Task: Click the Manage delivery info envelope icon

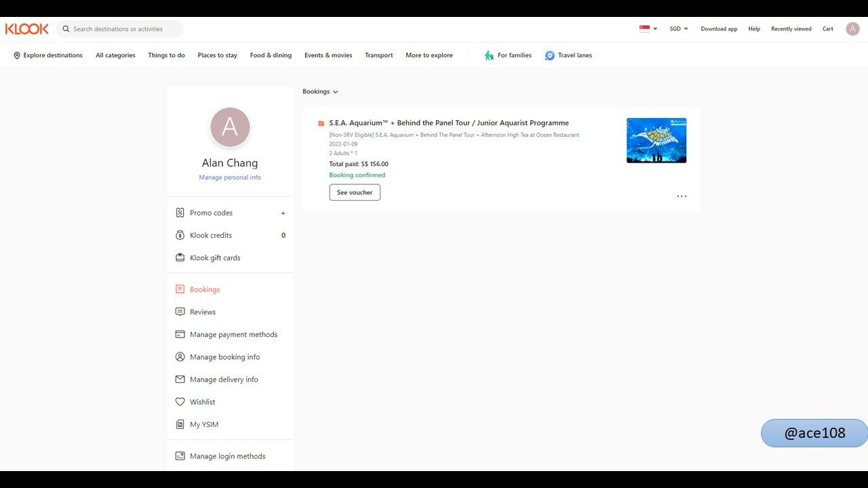Action: click(180, 380)
